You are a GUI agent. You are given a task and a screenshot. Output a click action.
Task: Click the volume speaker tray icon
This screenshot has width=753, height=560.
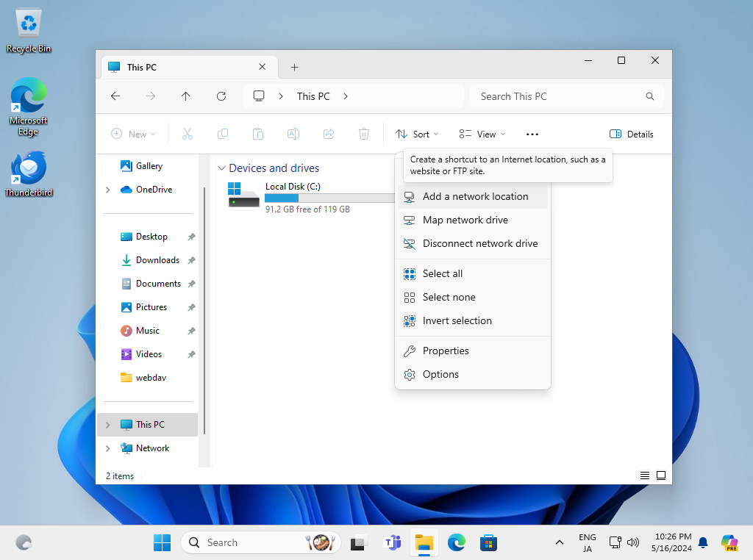point(633,542)
